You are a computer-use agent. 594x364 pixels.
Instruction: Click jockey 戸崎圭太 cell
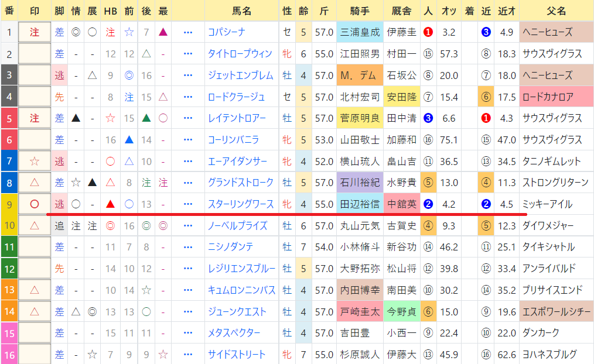[x=360, y=312]
